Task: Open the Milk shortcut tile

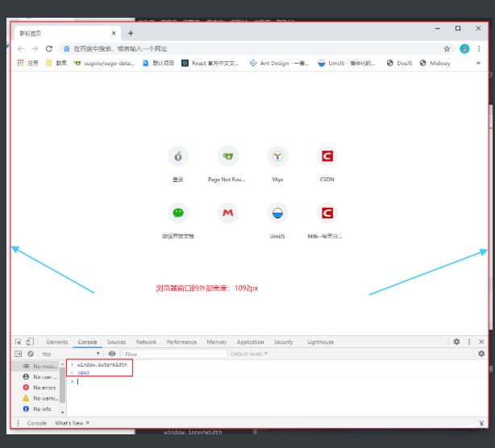Action: 326,220
